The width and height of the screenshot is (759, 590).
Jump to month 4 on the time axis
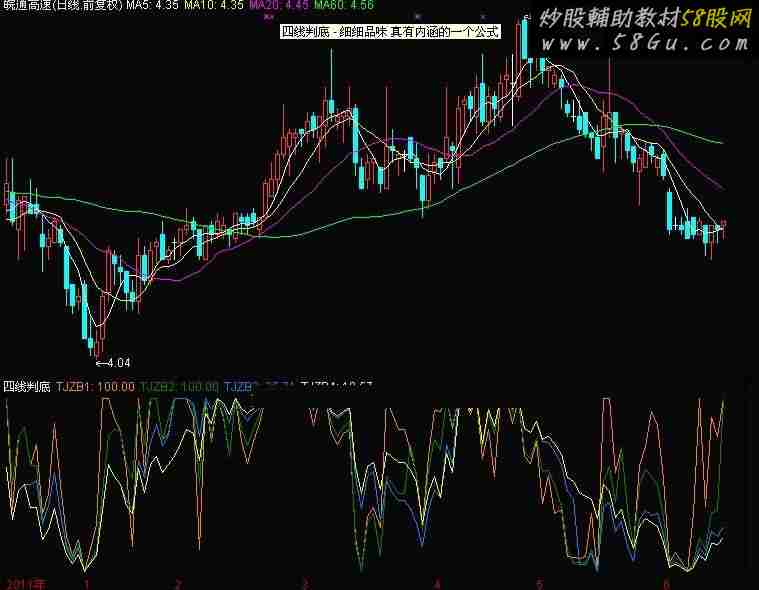click(438, 582)
